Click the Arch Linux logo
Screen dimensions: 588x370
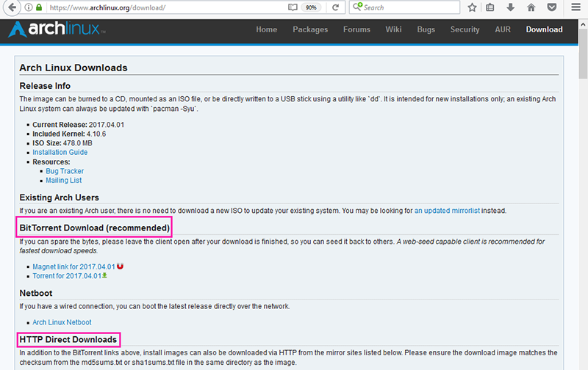[57, 29]
